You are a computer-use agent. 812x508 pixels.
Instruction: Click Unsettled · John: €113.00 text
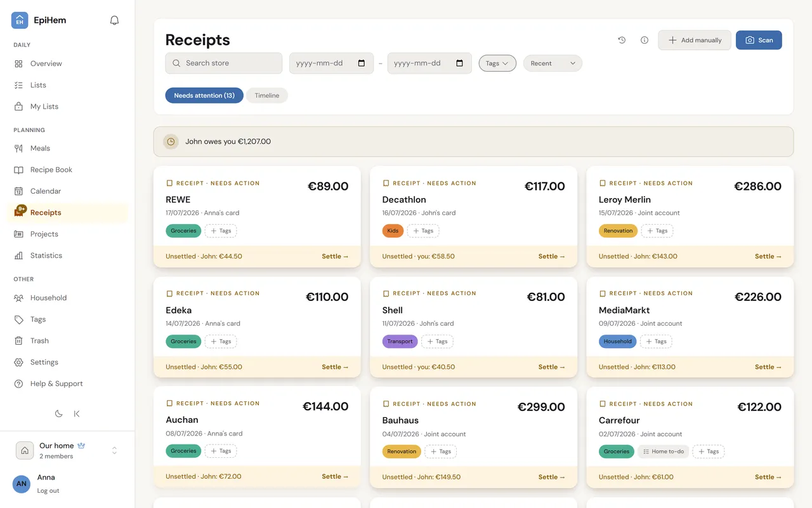pos(637,367)
